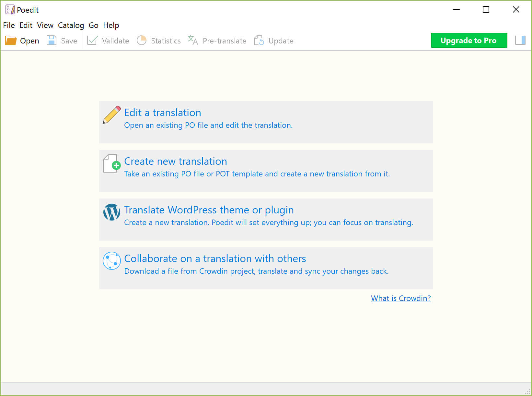Click the Crowdin collaboration icon

click(x=112, y=261)
